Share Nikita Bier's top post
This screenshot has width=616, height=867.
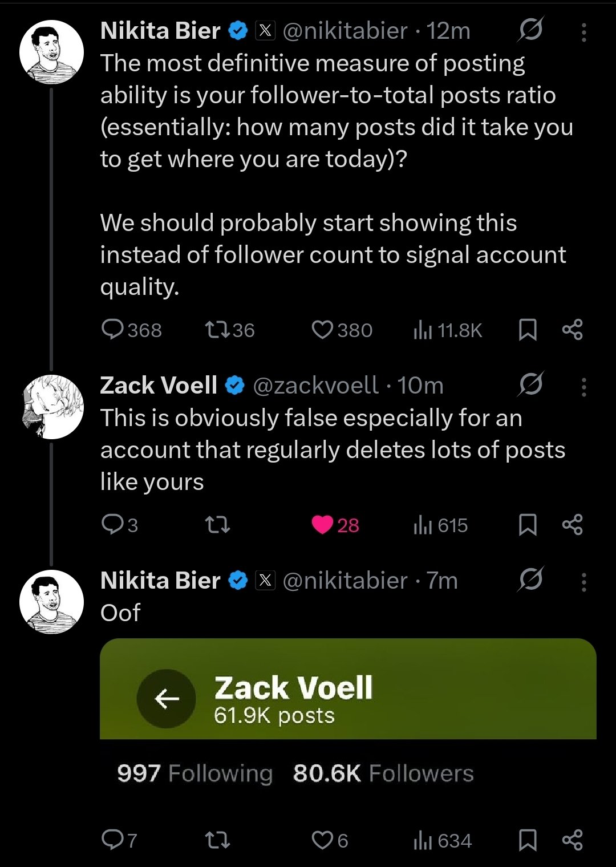point(572,330)
